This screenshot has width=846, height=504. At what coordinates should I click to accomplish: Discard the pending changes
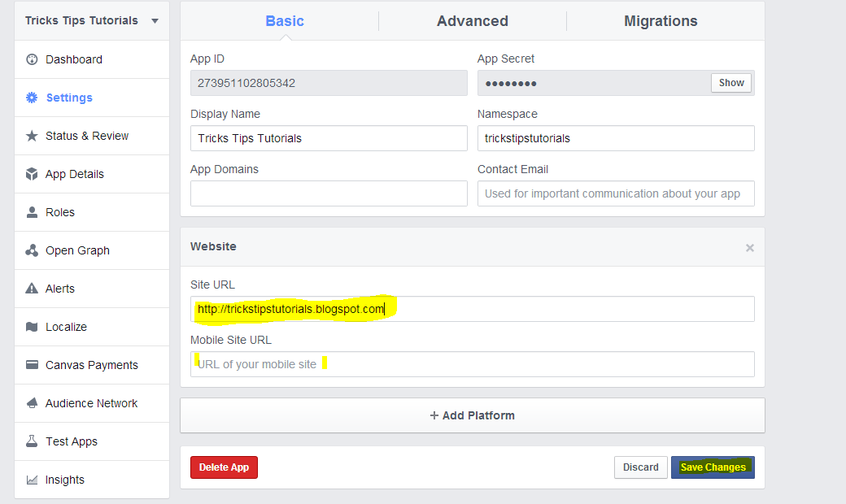coord(640,467)
